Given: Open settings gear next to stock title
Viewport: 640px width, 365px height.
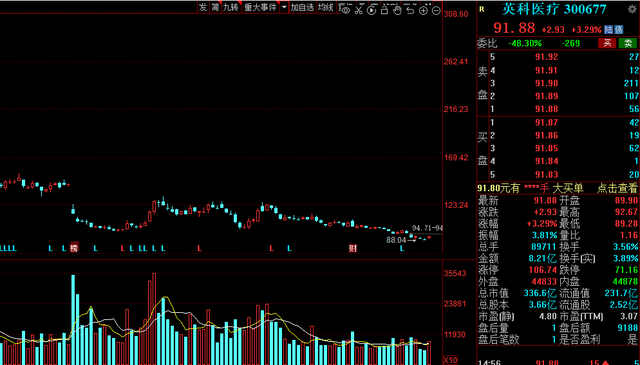Looking at the screenshot, I should [x=631, y=9].
